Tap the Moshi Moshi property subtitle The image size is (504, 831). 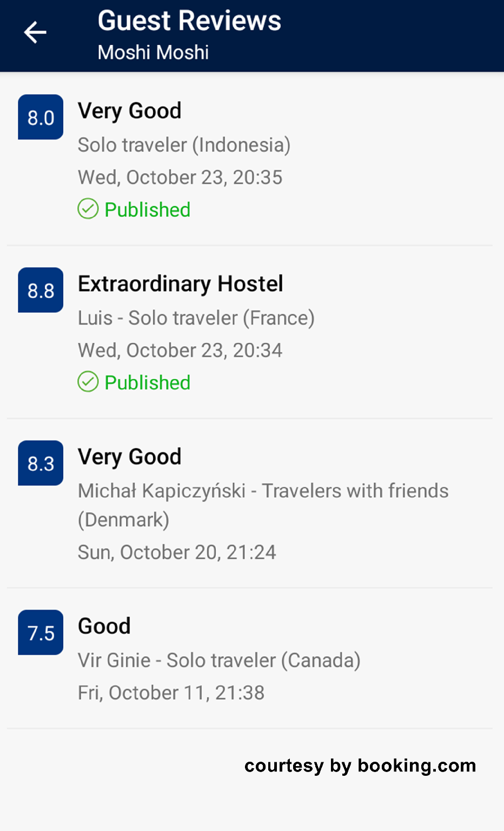(153, 52)
